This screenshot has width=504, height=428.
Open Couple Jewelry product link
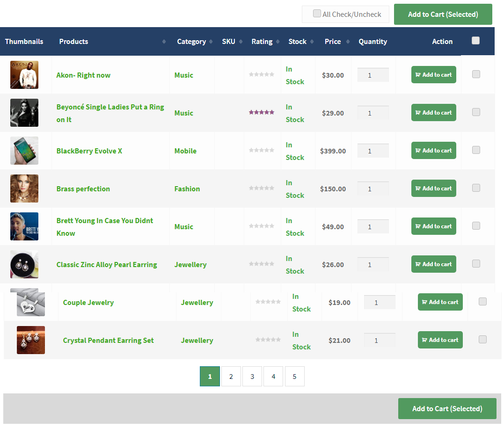click(x=88, y=303)
